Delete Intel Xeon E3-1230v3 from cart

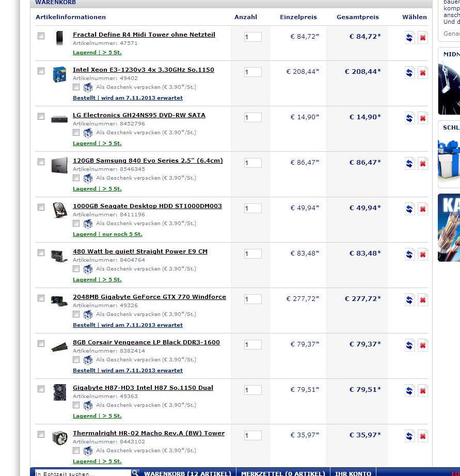pos(423,73)
